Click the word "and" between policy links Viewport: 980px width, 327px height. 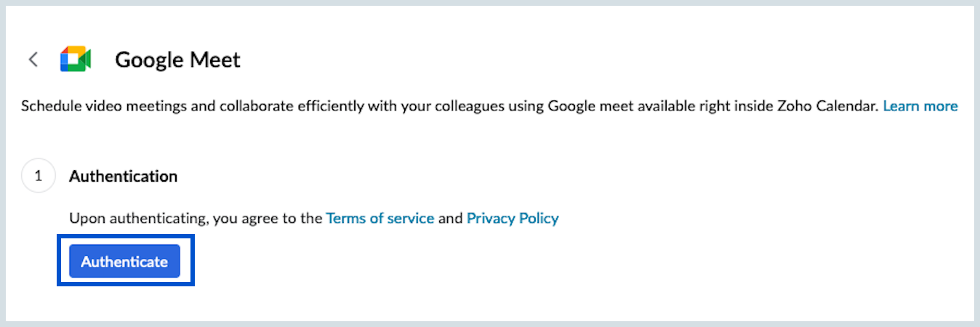point(451,218)
